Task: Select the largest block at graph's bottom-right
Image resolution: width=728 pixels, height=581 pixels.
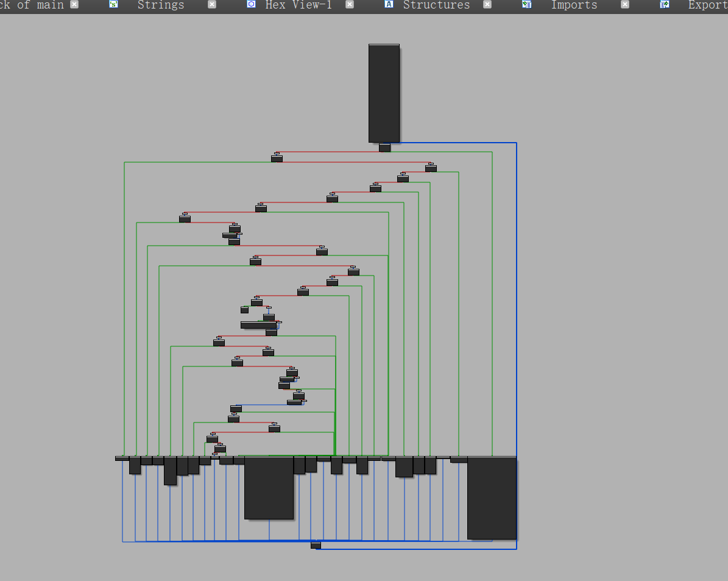Action: [492, 497]
